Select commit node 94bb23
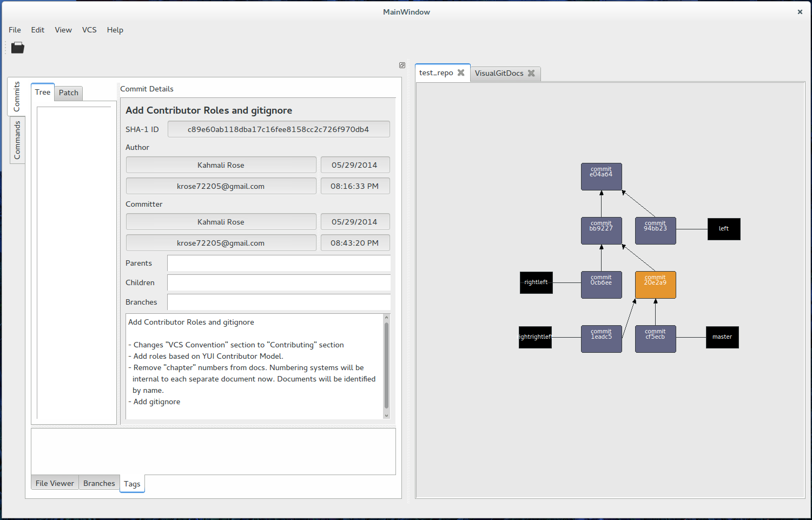 [656, 231]
